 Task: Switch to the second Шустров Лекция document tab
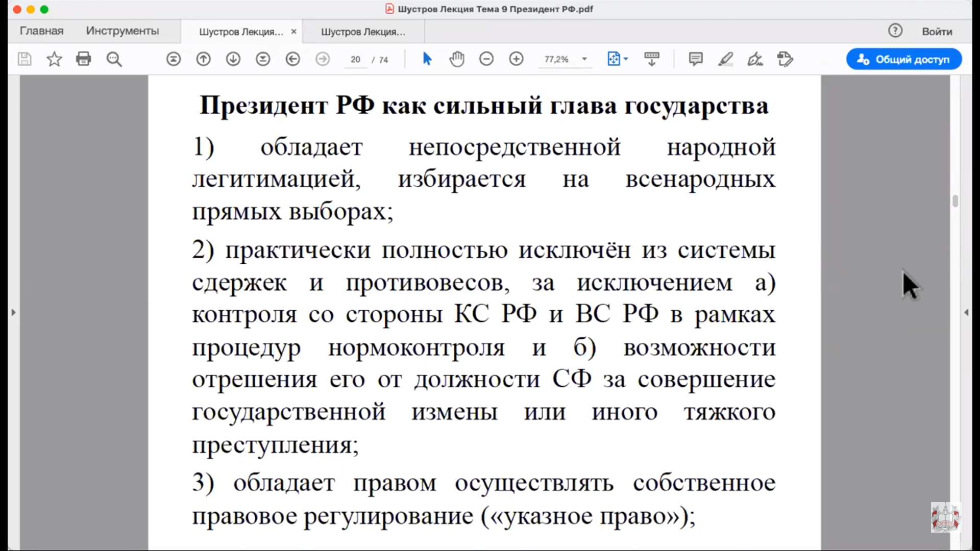pos(363,32)
